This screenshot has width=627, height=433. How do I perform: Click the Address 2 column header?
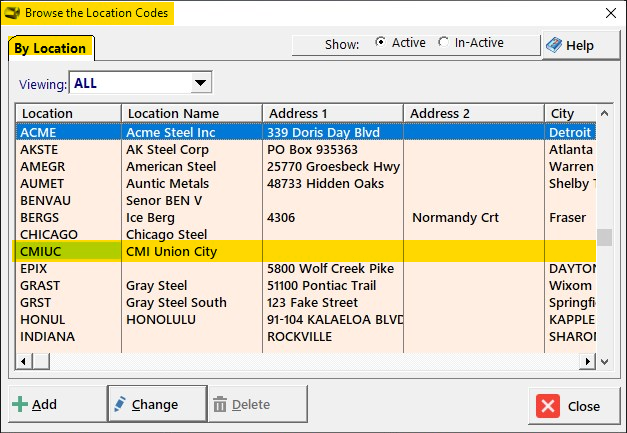point(474,114)
